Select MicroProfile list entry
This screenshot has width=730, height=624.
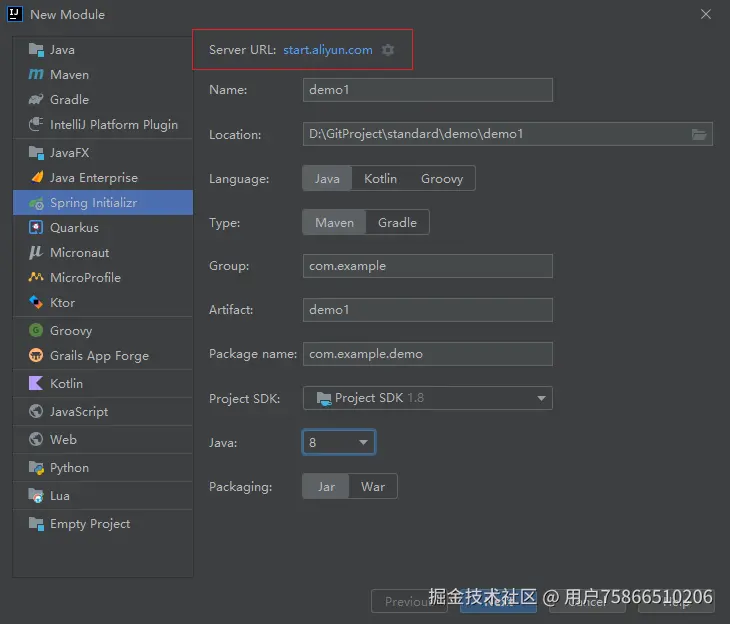[103, 277]
